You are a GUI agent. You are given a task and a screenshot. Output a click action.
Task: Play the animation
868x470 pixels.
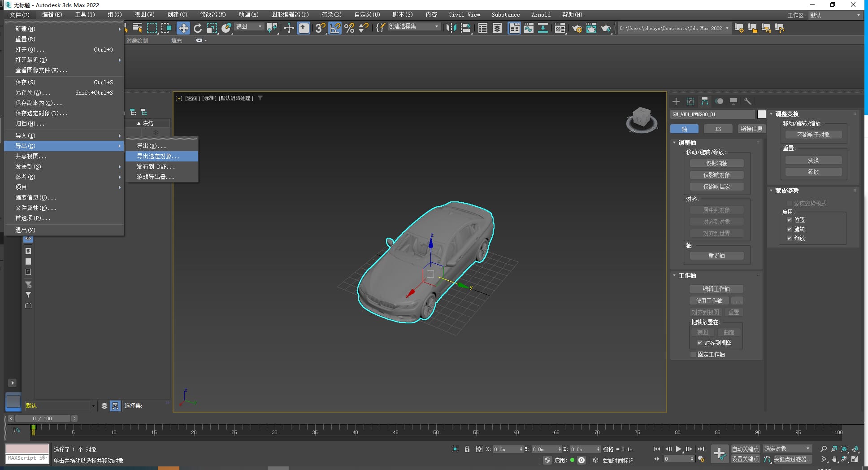pyautogui.click(x=678, y=449)
